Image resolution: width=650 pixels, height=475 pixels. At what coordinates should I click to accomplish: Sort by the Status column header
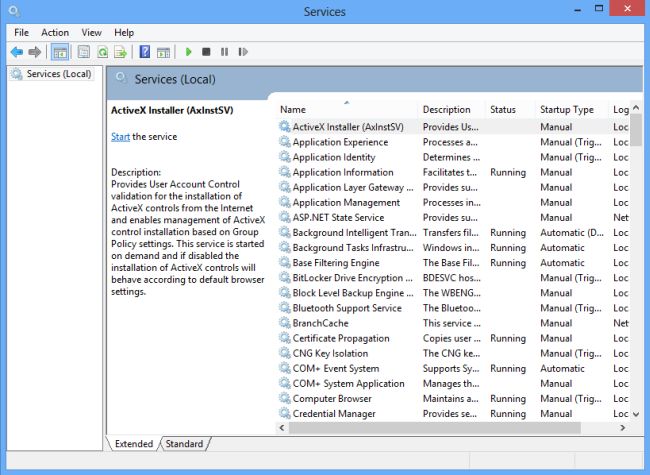(x=510, y=109)
